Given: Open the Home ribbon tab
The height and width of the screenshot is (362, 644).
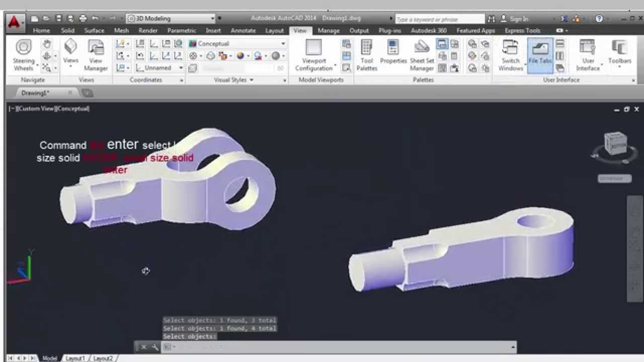Looking at the screenshot, I should coord(41,31).
